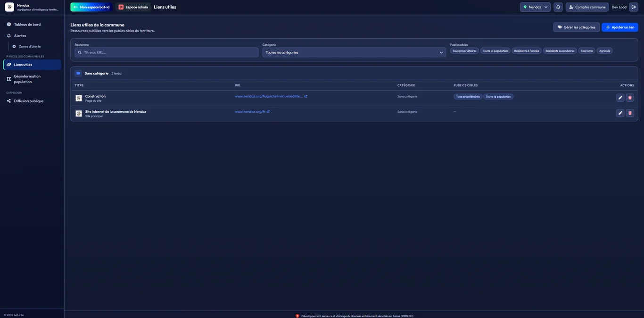Click the Espace admin button
This screenshot has height=318, width=644.
pyautogui.click(x=133, y=7)
